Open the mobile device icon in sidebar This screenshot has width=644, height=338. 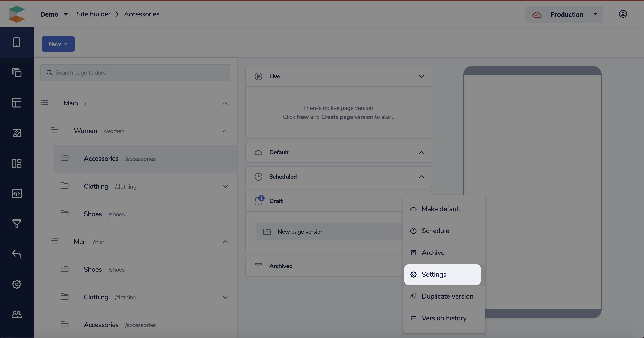coord(17,42)
